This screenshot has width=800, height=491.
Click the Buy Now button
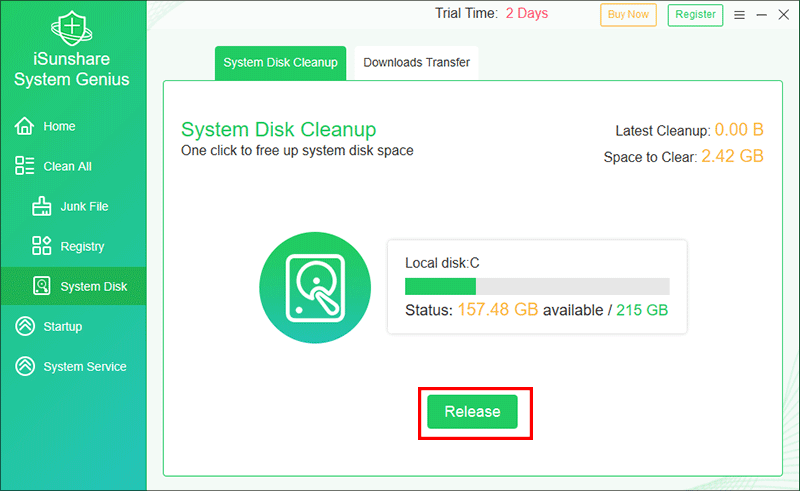click(x=628, y=14)
